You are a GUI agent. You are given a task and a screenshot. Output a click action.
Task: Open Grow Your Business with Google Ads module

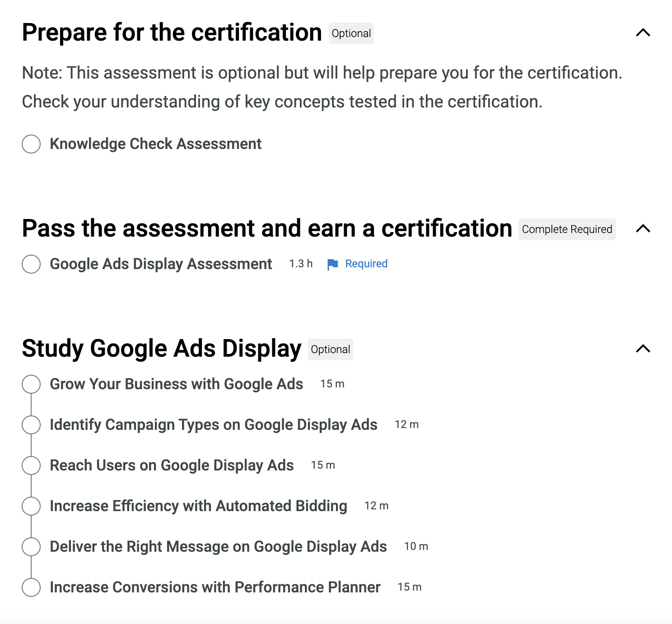pyautogui.click(x=176, y=384)
